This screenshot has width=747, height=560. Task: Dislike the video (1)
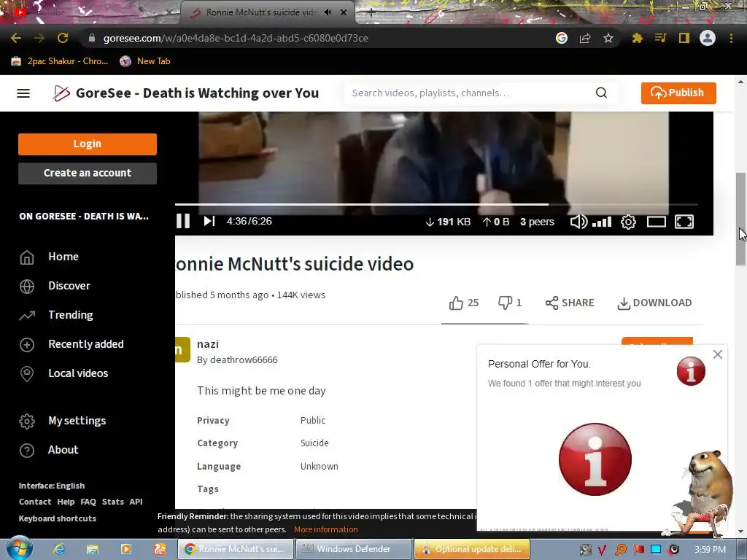pos(509,303)
